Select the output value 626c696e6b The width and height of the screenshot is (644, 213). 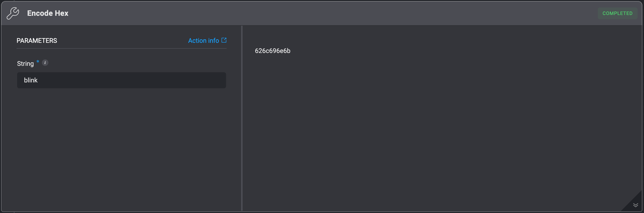273,51
